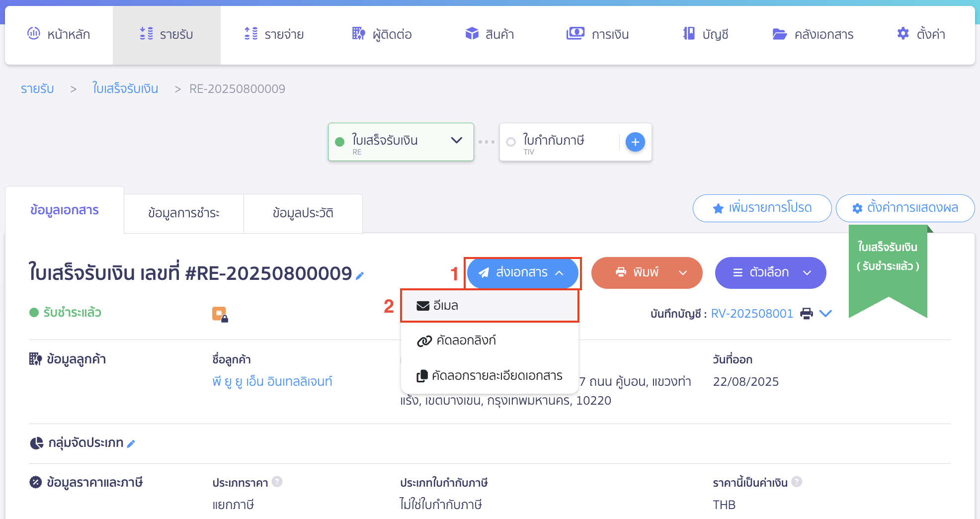This screenshot has width=980, height=519.
Task: Click the pencil edit icon beside document number RE-20250800009
Action: [360, 274]
